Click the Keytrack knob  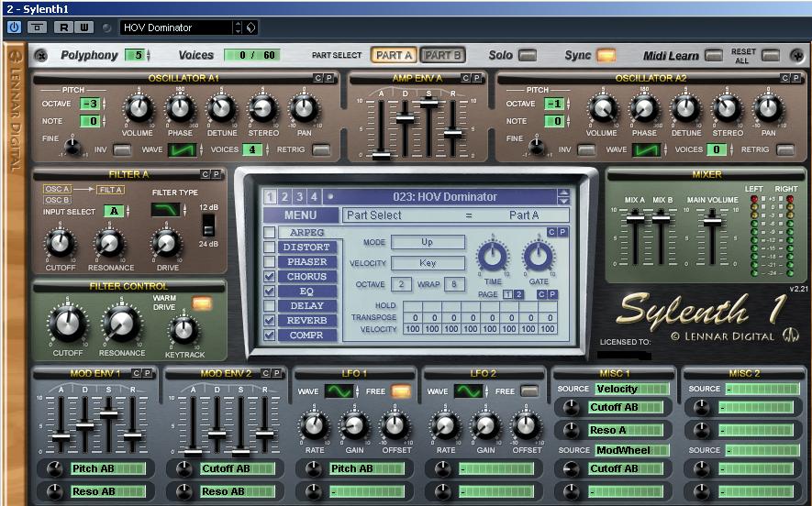click(x=184, y=331)
